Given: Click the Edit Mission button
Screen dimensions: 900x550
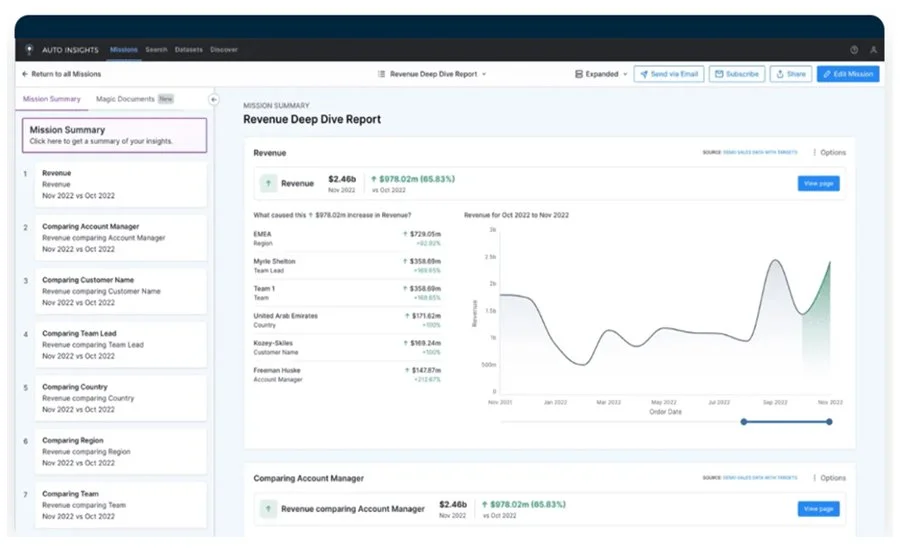Looking at the screenshot, I should click(848, 74).
